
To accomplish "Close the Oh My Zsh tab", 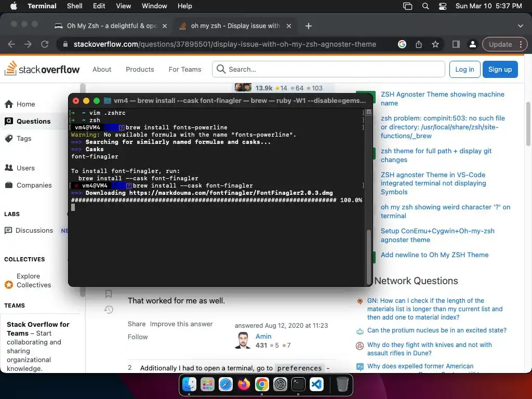I will (165, 26).
